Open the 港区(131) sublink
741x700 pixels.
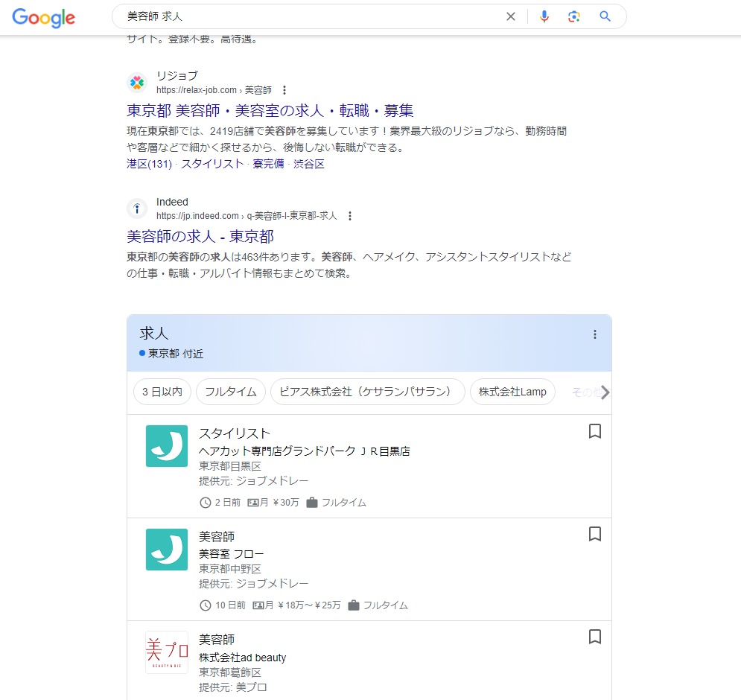[150, 164]
